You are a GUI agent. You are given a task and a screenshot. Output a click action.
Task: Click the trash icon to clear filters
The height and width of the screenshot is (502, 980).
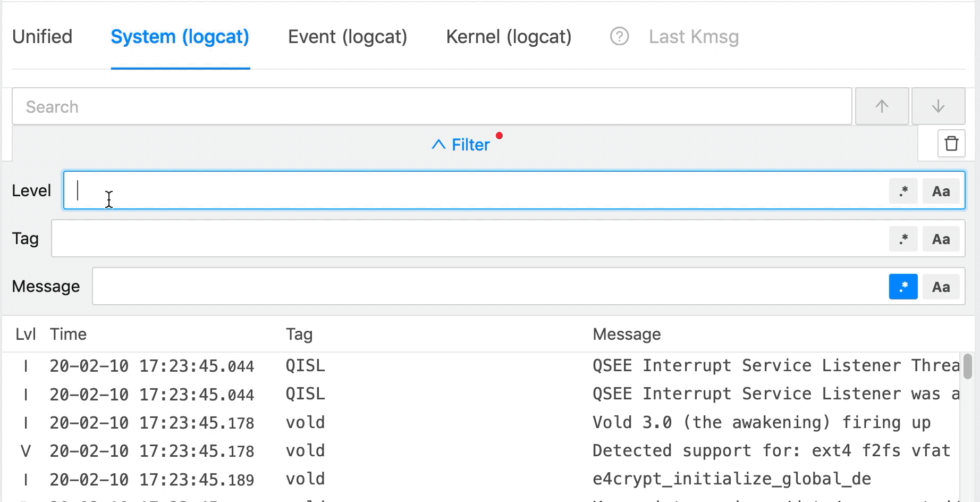[x=951, y=144]
